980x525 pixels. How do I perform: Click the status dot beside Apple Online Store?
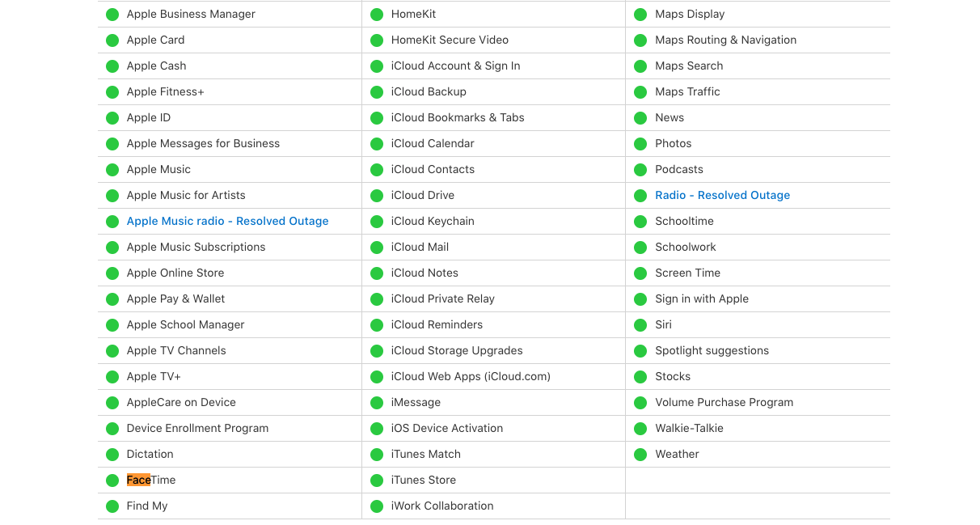point(112,273)
